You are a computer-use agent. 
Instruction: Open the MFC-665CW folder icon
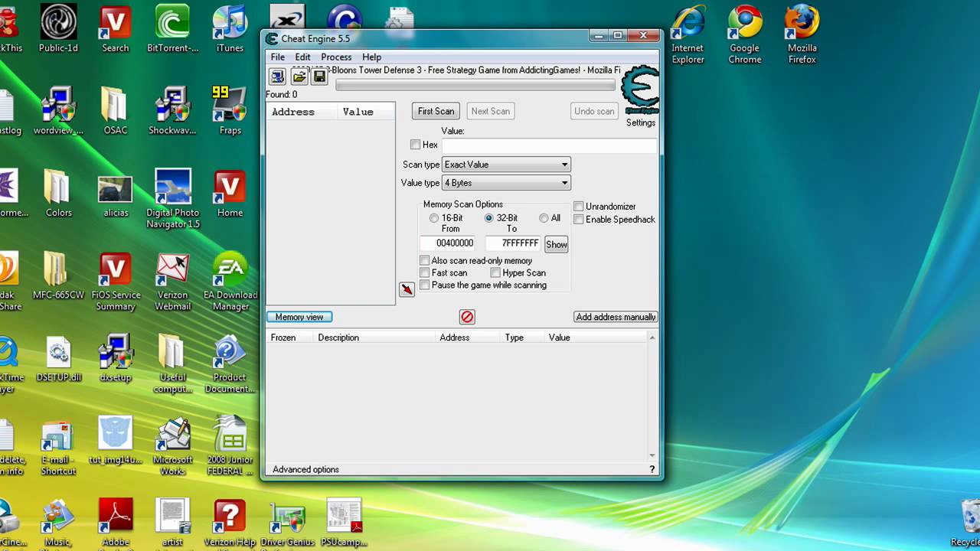(58, 275)
